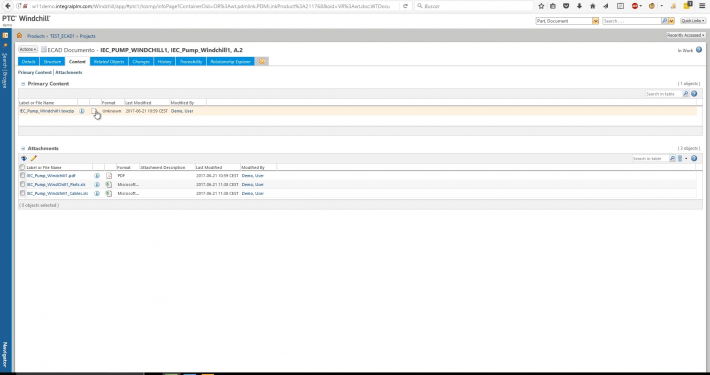Open the Actions dropdown menu
710x375 pixels.
[x=28, y=49]
